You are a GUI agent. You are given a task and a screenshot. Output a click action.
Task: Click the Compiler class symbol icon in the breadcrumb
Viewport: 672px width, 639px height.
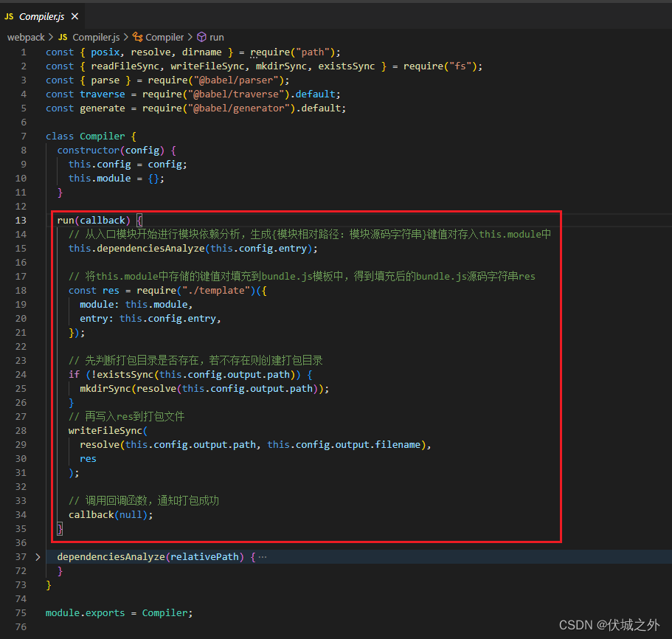(137, 37)
